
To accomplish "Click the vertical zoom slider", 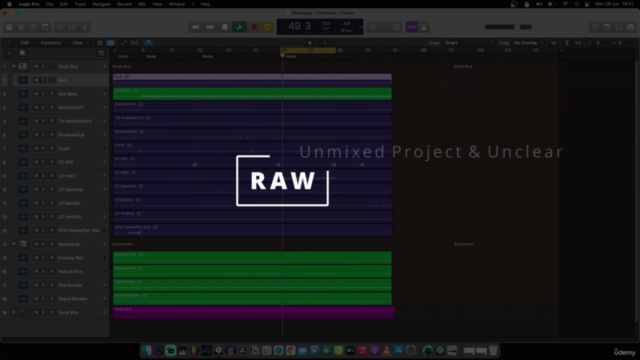I will [x=598, y=43].
